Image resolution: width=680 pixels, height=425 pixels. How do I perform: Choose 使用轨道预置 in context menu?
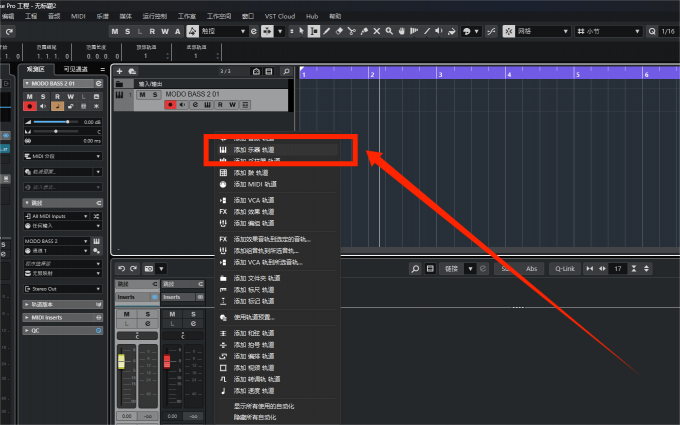click(x=277, y=317)
